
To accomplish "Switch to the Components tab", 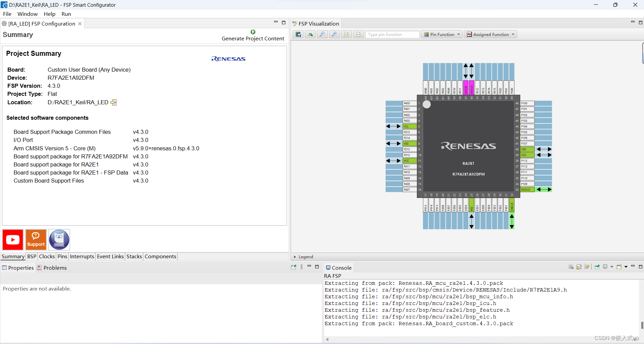I will [160, 257].
